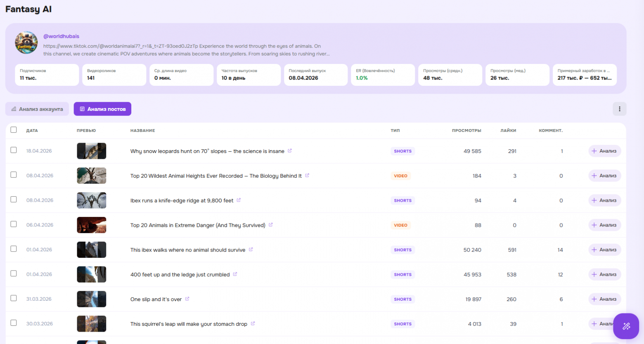This screenshot has height=344, width=644.
Task: Check the Ibex knife-edge ridge row
Action: point(14,200)
